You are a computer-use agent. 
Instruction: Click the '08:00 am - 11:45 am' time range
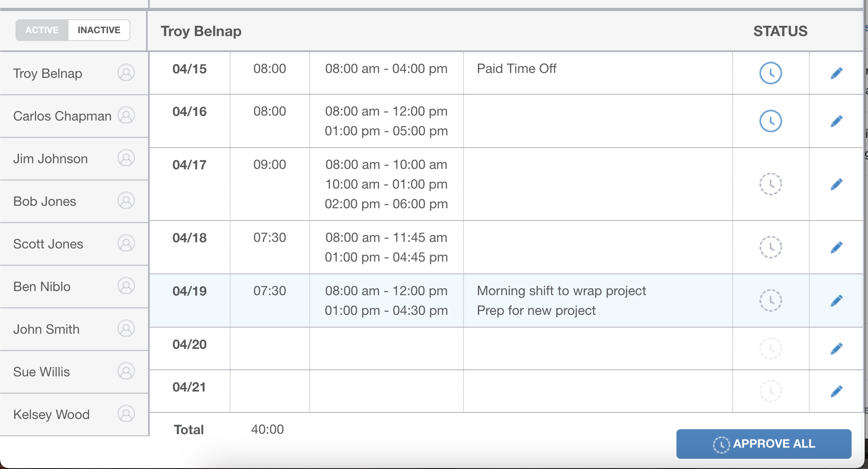click(x=386, y=237)
